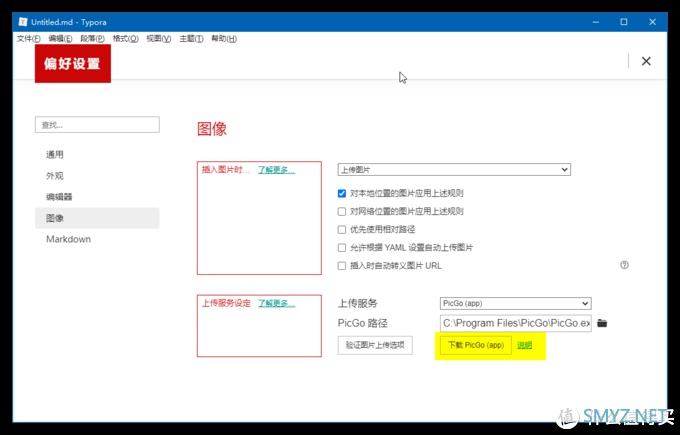Expand the 上传图片 insert action dropdown

[x=454, y=170]
